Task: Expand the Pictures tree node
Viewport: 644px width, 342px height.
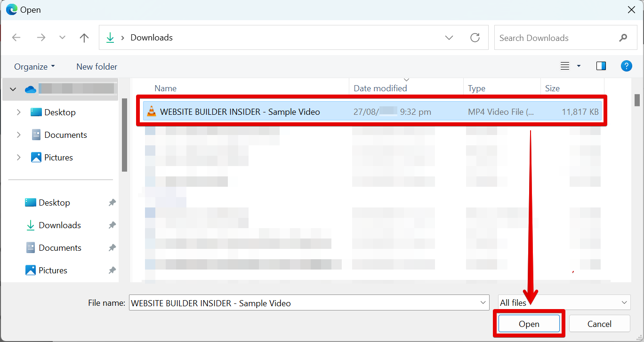Action: (19, 158)
